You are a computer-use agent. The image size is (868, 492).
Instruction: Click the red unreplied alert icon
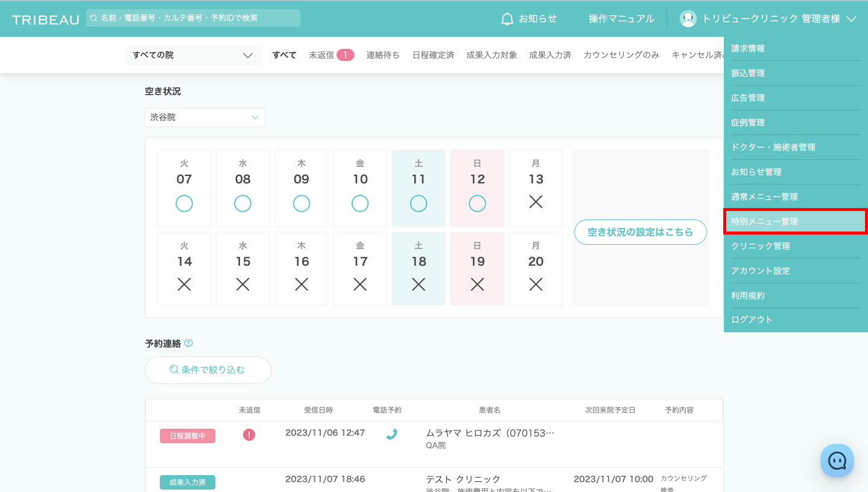(249, 435)
